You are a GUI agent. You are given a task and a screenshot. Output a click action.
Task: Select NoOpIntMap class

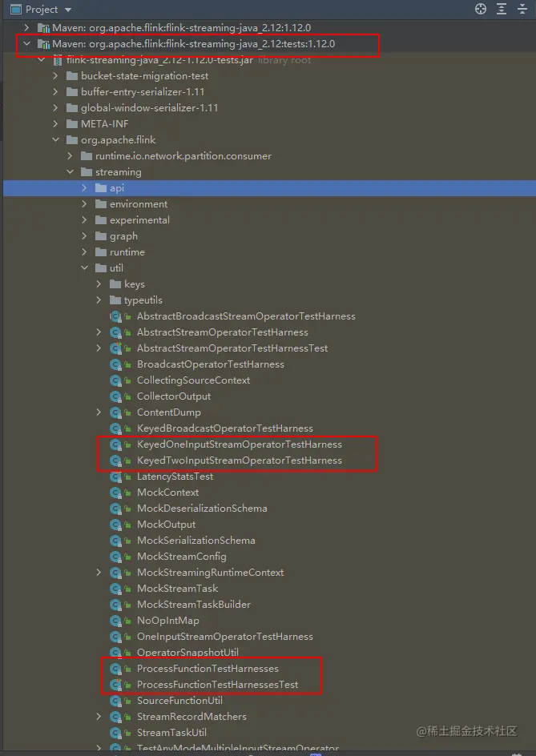point(168,621)
